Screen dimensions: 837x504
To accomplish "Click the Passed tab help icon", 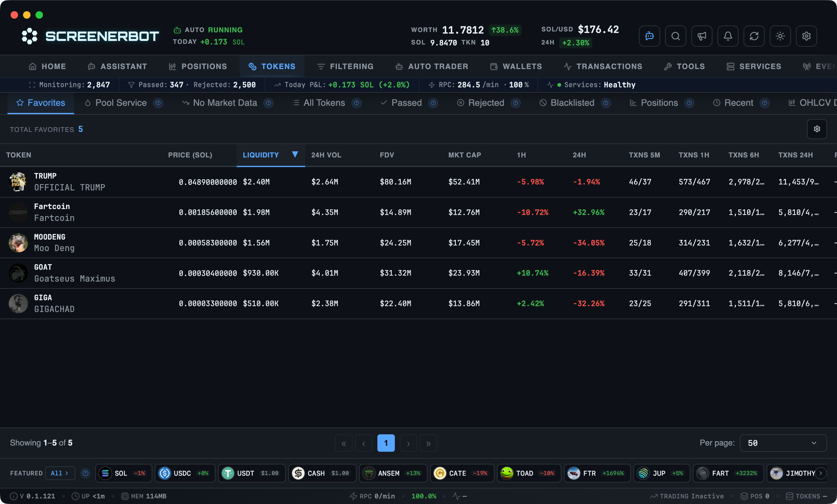I will pyautogui.click(x=433, y=103).
